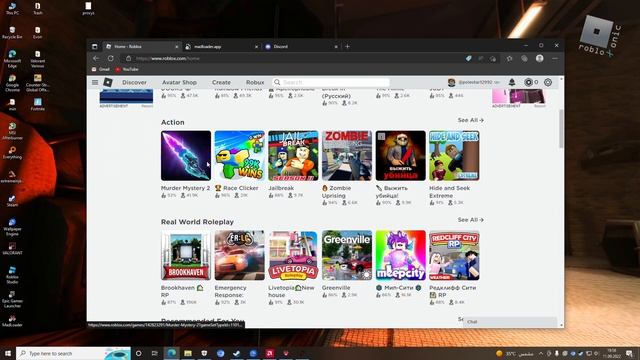640x360 pixels.
Task: Open Discover in Roblox nav
Action: [134, 82]
